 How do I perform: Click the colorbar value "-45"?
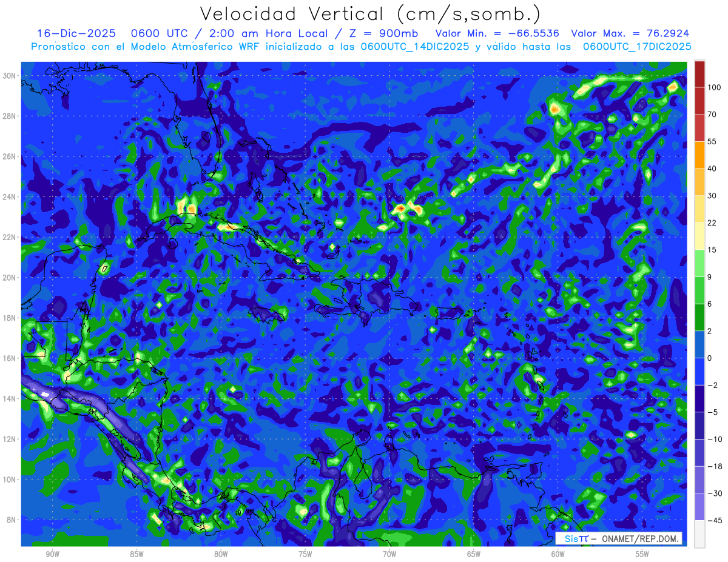point(714,521)
